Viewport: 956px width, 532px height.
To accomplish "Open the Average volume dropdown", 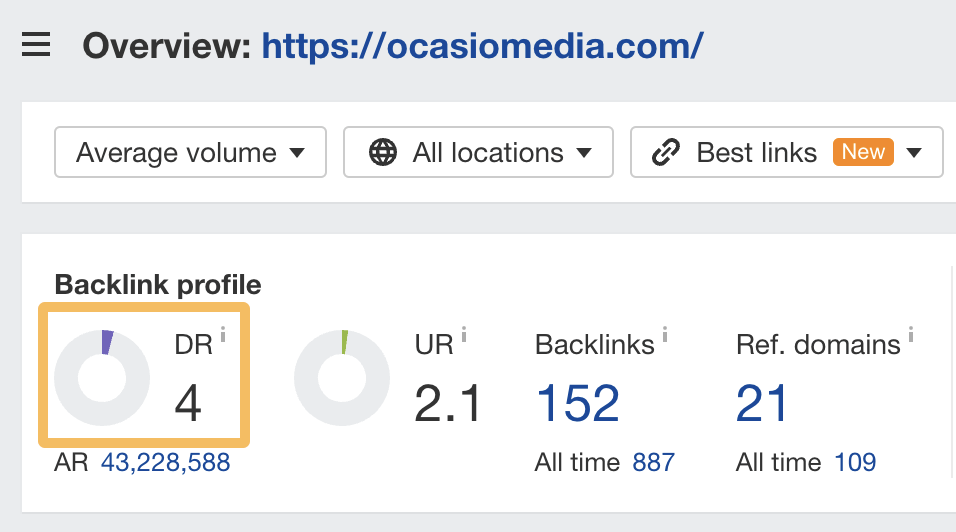I will (190, 153).
